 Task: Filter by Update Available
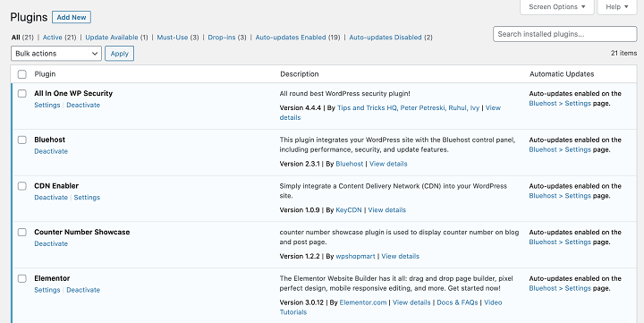pos(112,38)
